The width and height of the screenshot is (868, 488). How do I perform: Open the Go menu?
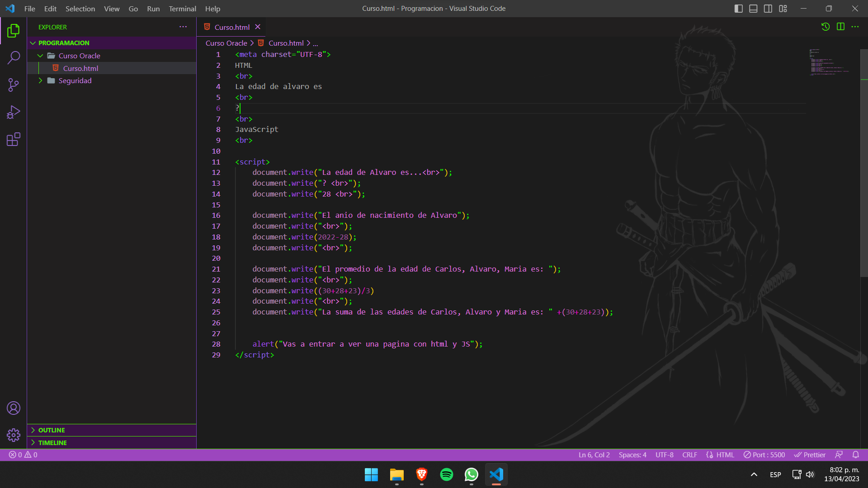(x=133, y=9)
